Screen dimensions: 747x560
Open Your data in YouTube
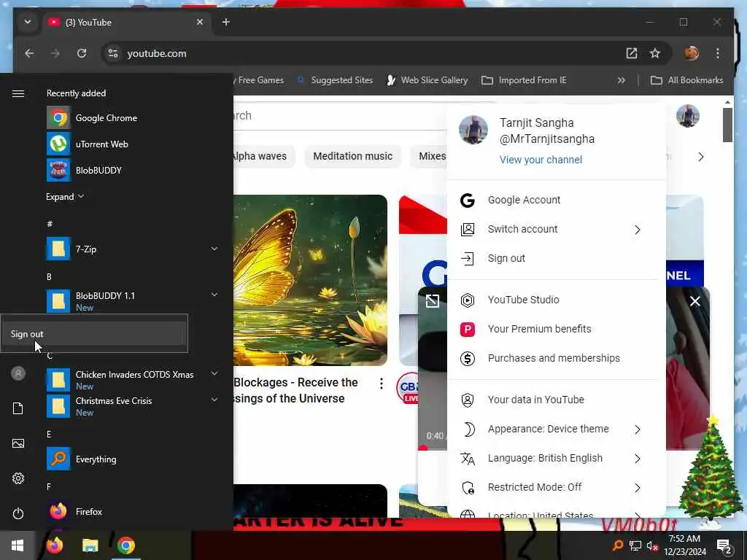coord(557,400)
